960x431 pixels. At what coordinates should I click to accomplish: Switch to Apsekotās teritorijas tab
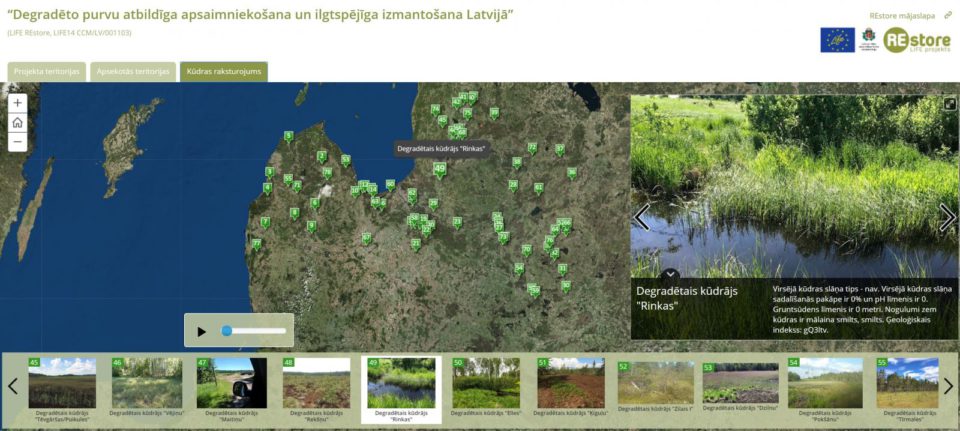(133, 72)
